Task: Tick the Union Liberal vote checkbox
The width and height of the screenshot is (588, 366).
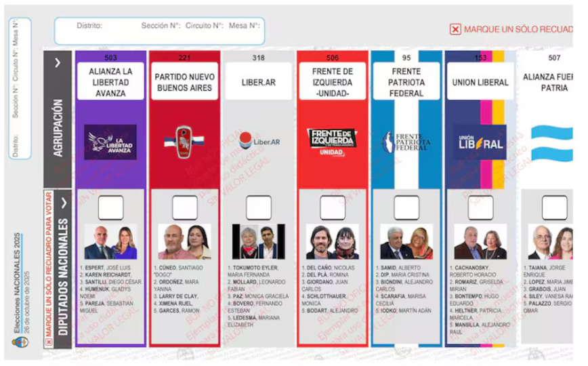Action: pos(480,207)
